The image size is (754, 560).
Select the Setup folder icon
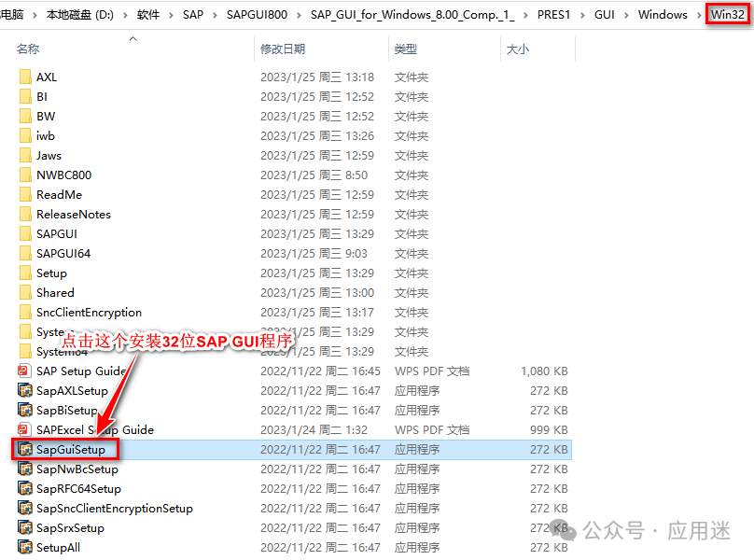(25, 273)
